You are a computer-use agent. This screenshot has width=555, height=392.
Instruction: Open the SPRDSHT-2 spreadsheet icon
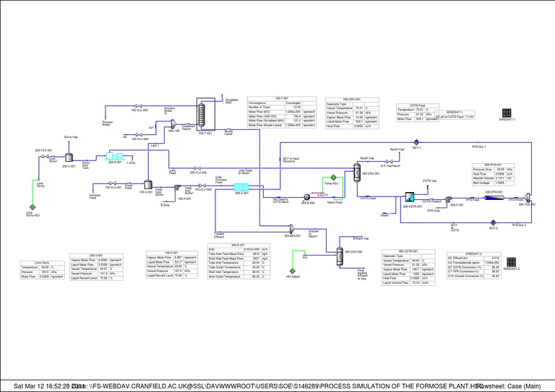click(511, 262)
